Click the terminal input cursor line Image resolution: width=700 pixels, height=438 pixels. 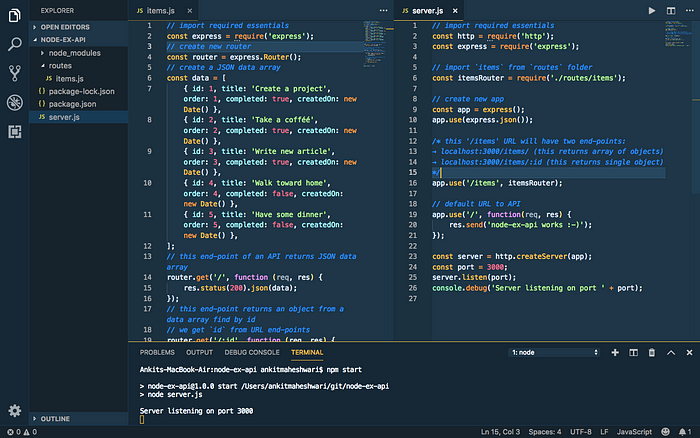click(142, 420)
